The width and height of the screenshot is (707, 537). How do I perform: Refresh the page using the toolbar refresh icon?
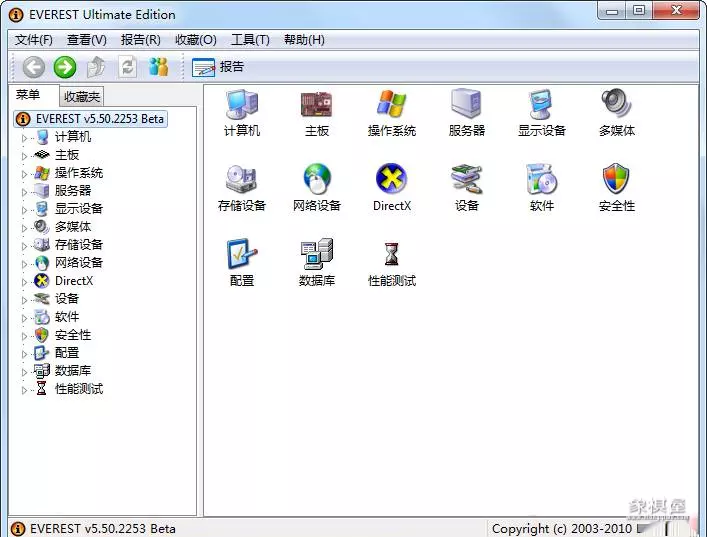[128, 67]
